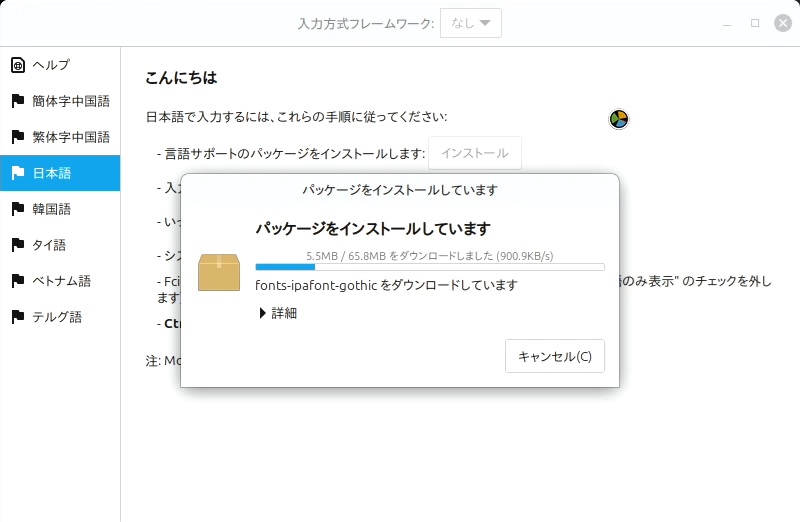Open the 入力方式フレームワーク dropdown
Screen dimensions: 800x522
tap(470, 23)
